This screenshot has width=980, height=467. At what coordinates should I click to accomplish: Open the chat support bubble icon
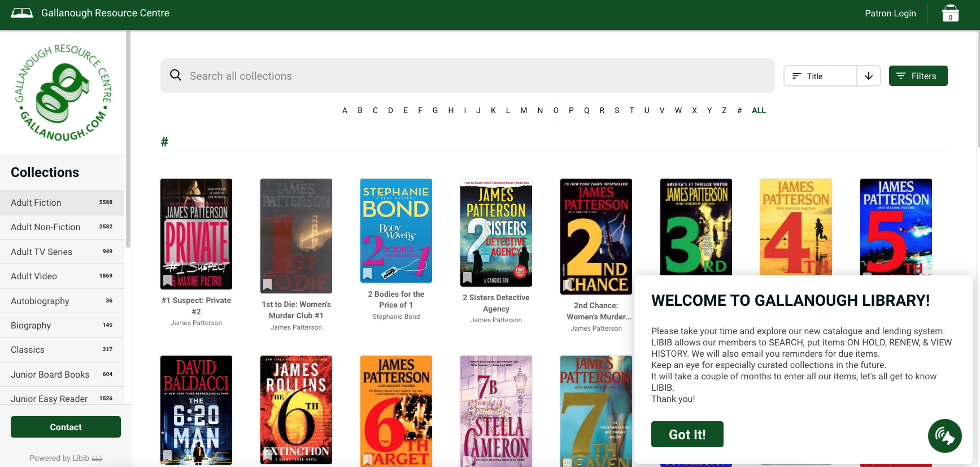(944, 435)
